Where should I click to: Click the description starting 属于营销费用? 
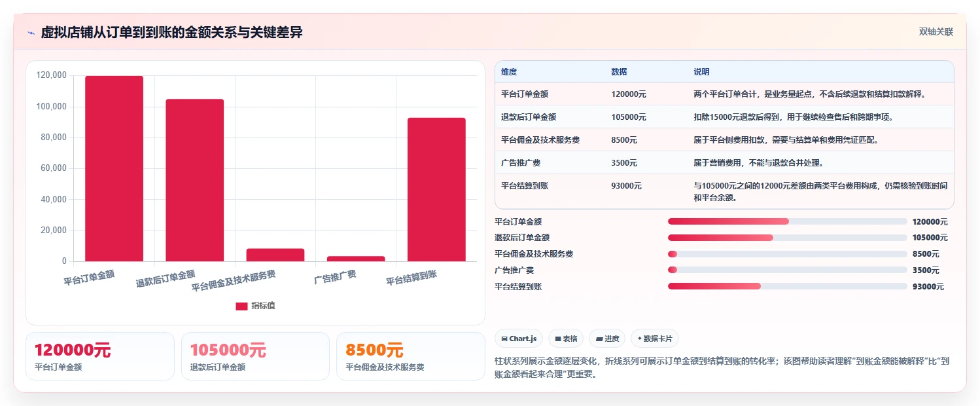[x=758, y=163]
